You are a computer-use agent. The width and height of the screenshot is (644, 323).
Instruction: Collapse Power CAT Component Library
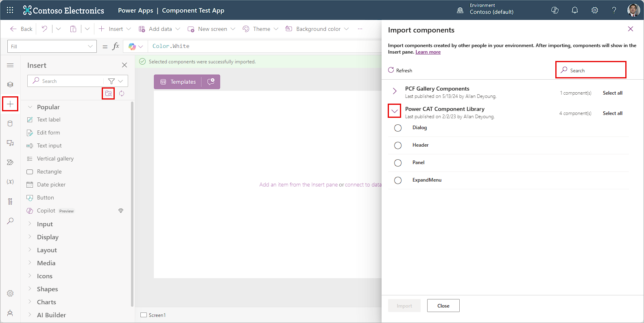pyautogui.click(x=395, y=111)
